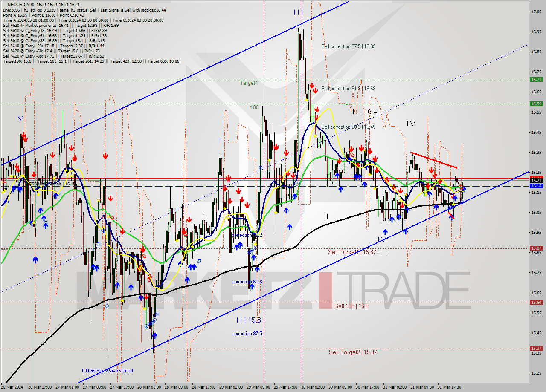Click the 15.25 price axis label
The width and height of the screenshot is (546, 392).
click(x=537, y=373)
